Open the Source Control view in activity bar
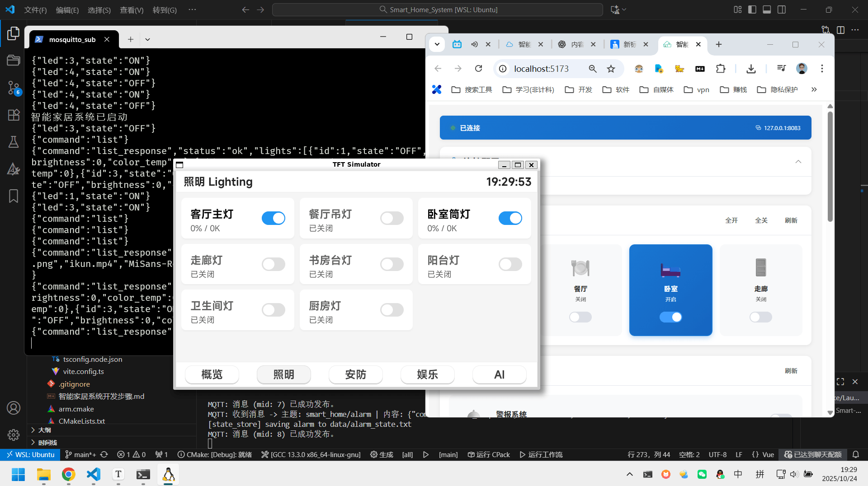 14,88
